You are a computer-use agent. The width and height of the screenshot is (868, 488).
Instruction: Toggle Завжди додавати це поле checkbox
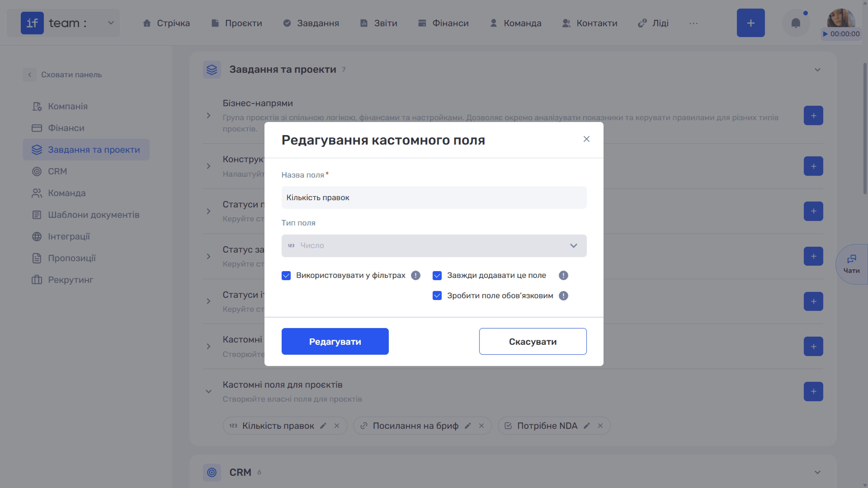point(437,275)
